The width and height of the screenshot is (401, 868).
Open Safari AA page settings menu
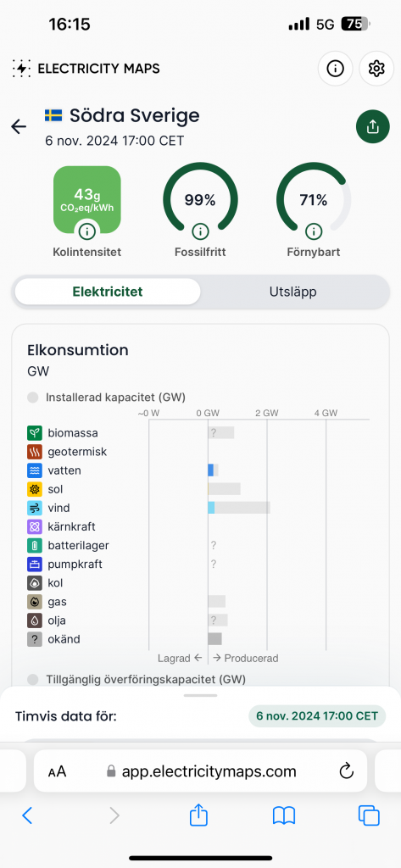pyautogui.click(x=57, y=771)
